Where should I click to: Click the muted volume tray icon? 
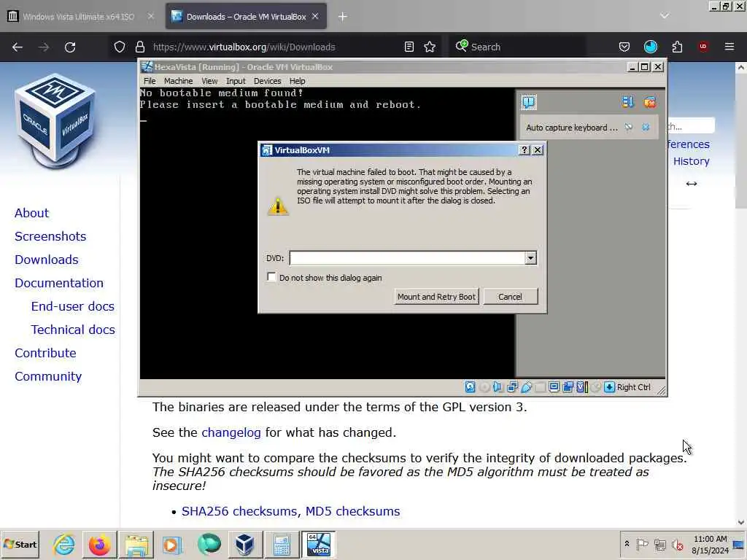(677, 544)
